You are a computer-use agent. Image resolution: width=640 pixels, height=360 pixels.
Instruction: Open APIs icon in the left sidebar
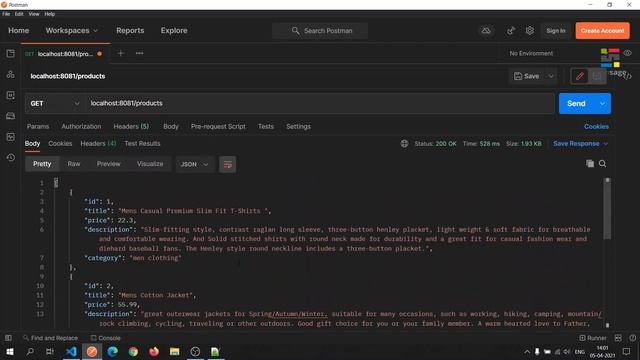pyautogui.click(x=11, y=74)
